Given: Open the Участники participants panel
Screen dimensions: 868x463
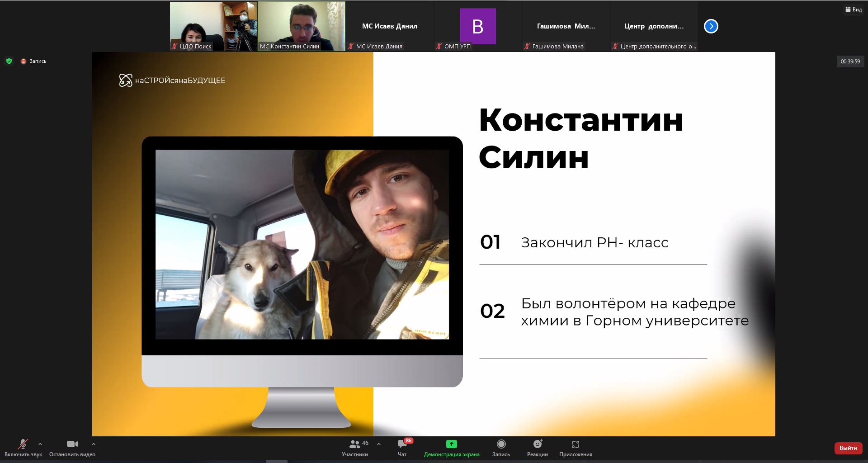Looking at the screenshot, I should coord(355,448).
